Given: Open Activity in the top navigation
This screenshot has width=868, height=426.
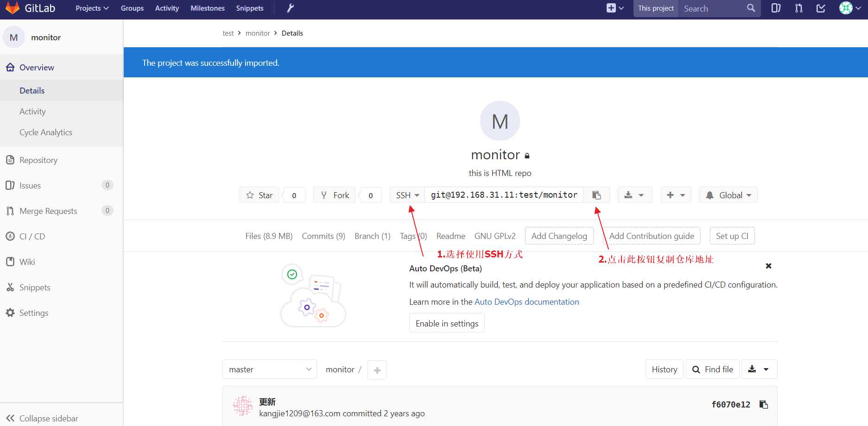Looking at the screenshot, I should click(x=167, y=8).
